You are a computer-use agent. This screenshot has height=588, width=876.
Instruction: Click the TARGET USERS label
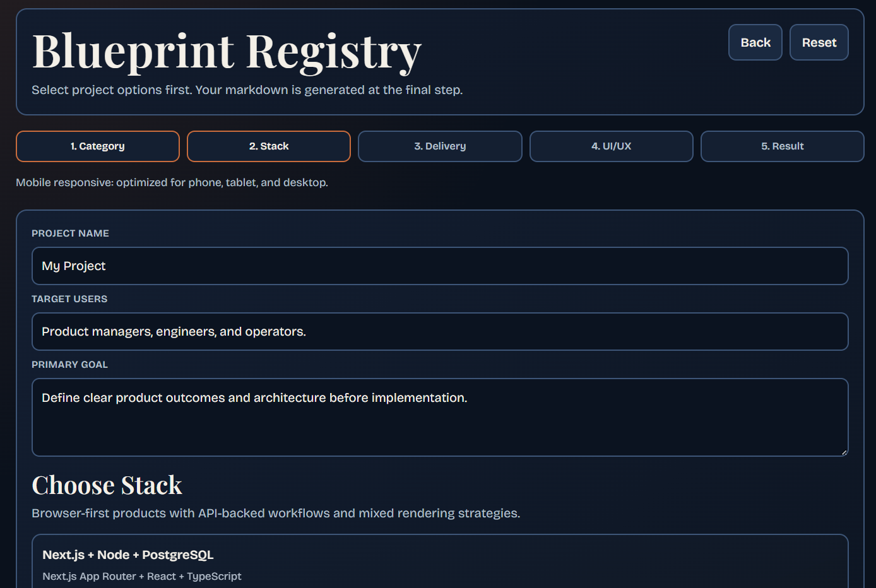(x=69, y=299)
